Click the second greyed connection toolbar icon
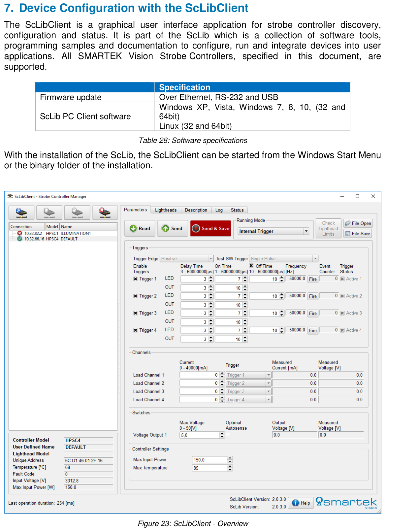The image size is (419, 532). point(49,213)
